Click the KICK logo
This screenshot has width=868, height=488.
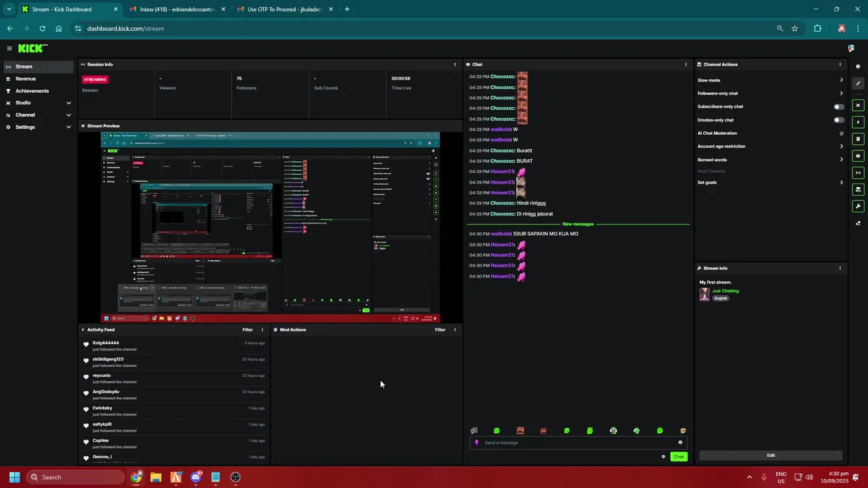coord(33,48)
